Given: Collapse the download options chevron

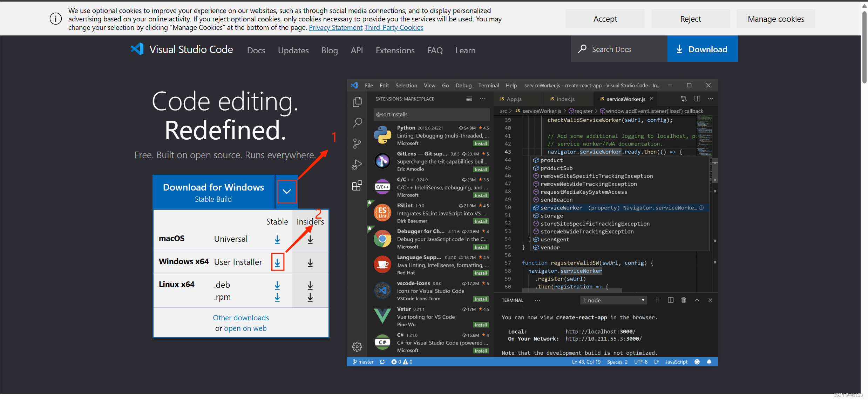Looking at the screenshot, I should [x=287, y=192].
